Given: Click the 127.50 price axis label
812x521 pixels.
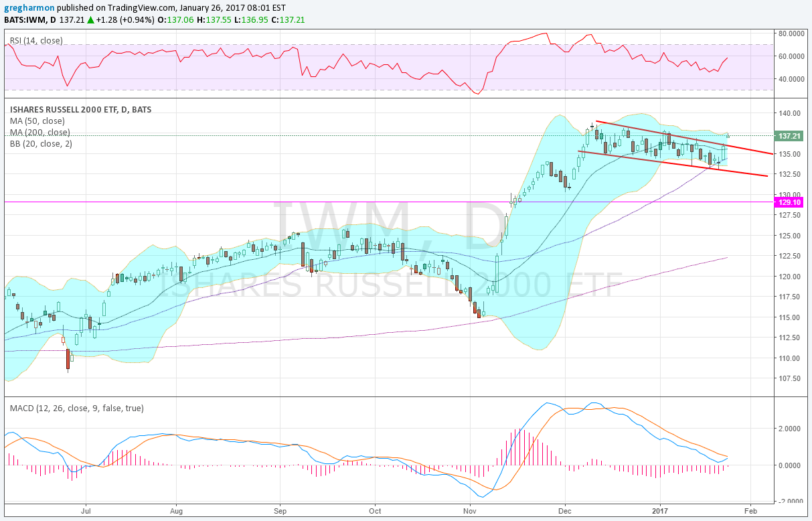Looking at the screenshot, I should click(x=791, y=215).
